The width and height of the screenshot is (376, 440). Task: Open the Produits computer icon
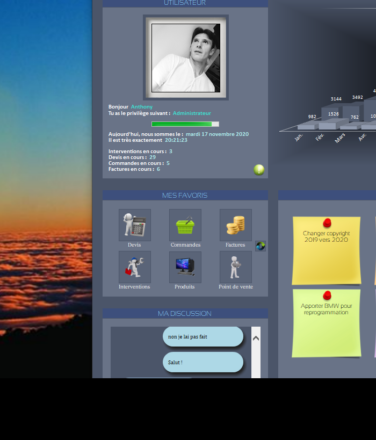click(185, 267)
